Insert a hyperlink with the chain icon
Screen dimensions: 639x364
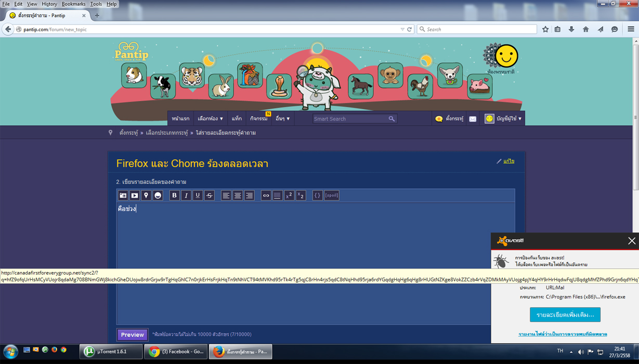tap(266, 196)
